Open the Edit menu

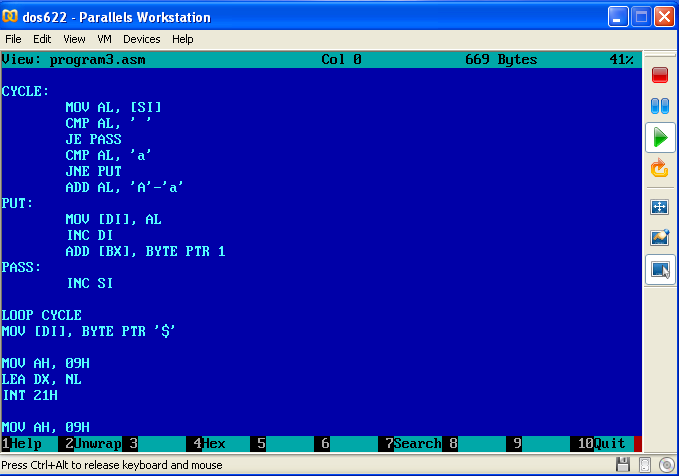coord(42,39)
